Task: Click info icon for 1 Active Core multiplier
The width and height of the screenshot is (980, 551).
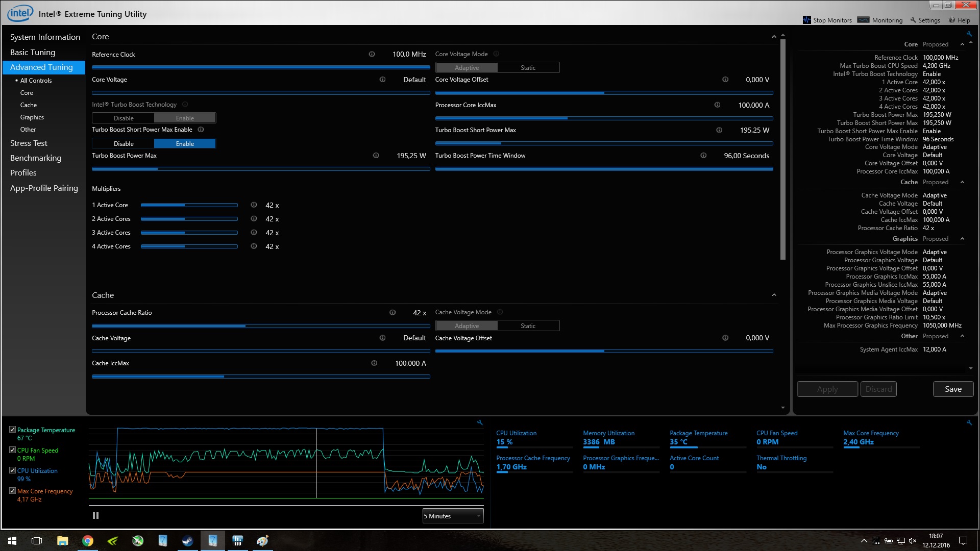Action: coord(254,205)
